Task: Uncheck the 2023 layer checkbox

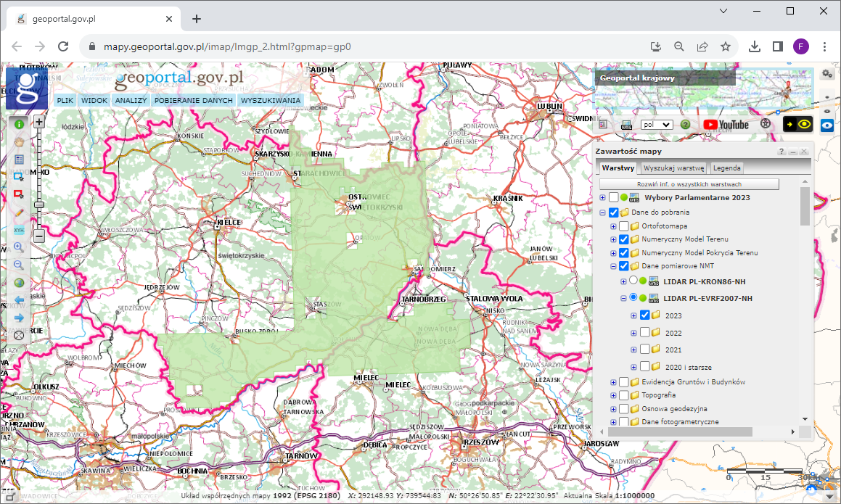Action: [x=644, y=315]
